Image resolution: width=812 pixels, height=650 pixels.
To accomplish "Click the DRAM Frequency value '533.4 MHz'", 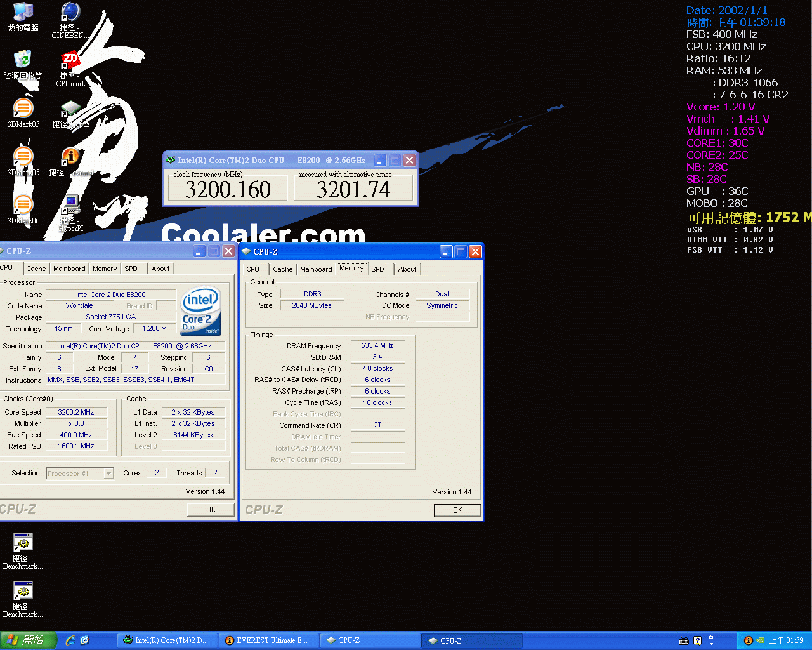I will (377, 345).
